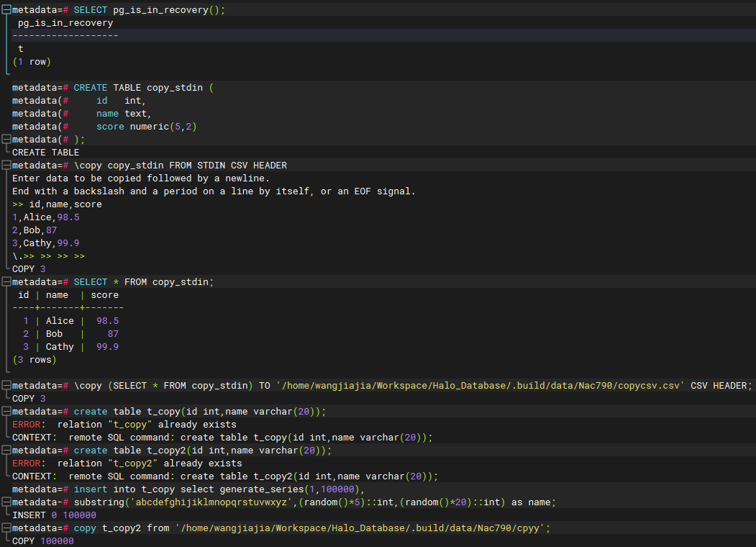Viewport: 756px width, 547px height.
Task: Collapse the '\copy copy_stdin FROM STDIN' block
Action: pyautogui.click(x=6, y=166)
